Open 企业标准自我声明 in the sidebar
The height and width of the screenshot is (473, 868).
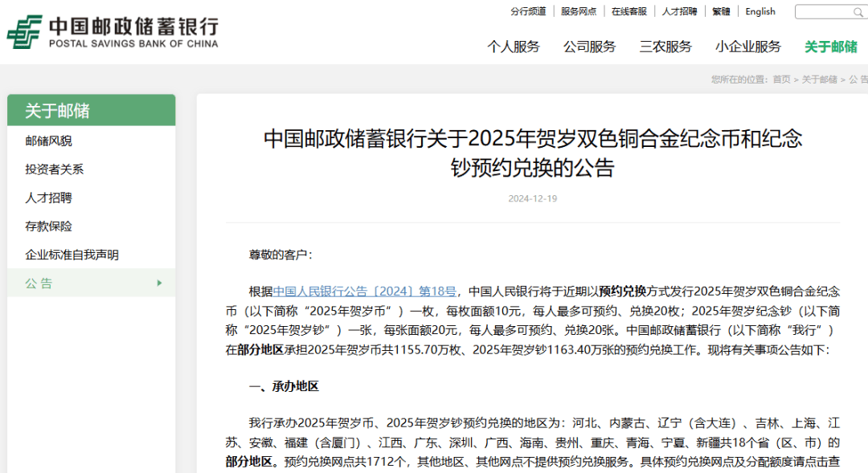[72, 255]
